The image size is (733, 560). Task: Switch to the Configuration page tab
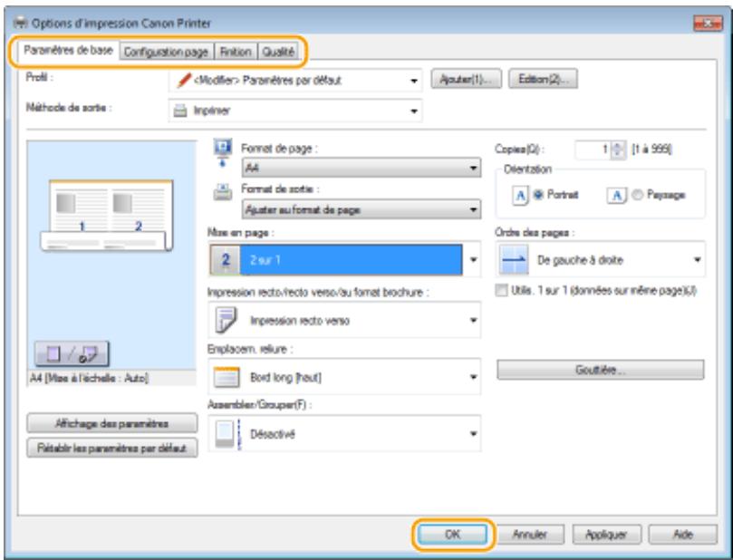pos(166,52)
